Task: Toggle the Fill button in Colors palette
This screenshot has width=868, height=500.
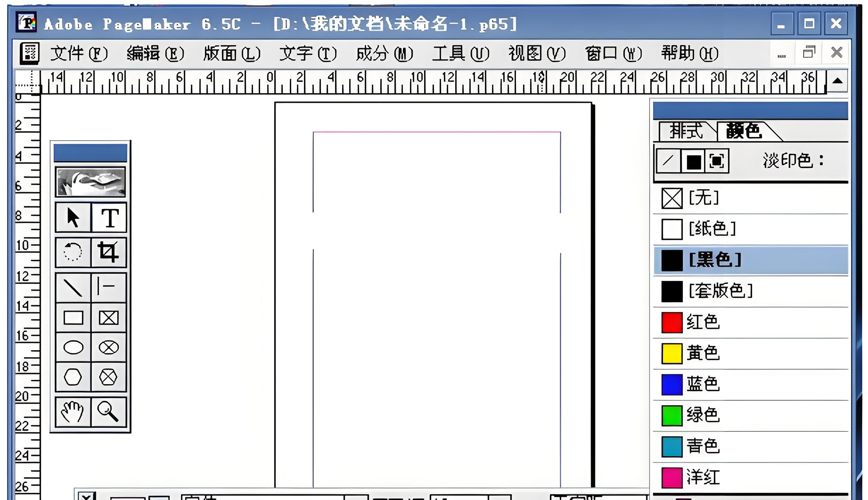Action: [693, 161]
